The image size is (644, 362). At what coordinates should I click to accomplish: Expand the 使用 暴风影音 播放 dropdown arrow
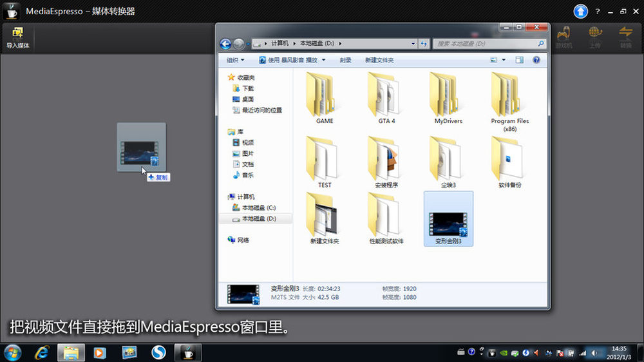click(324, 60)
